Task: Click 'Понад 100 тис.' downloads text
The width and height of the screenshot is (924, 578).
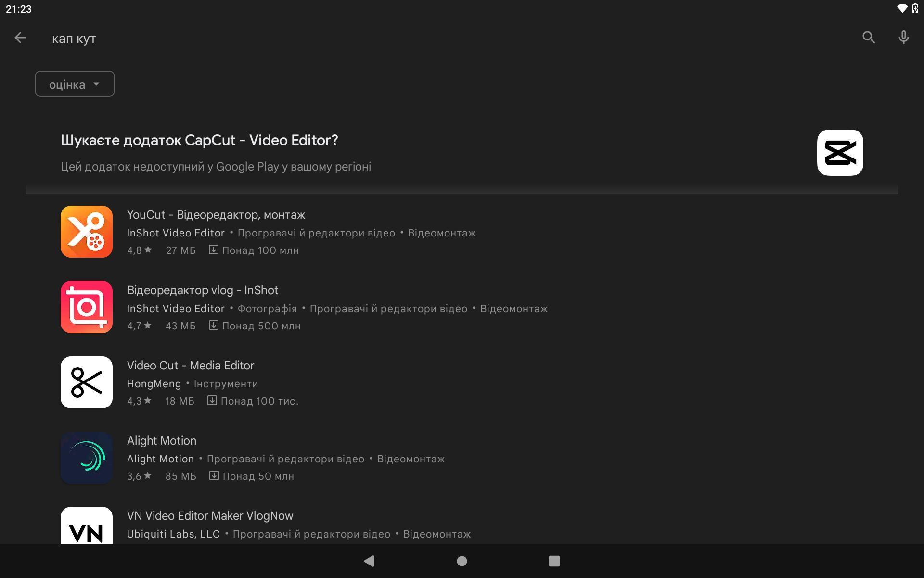Action: pos(259,401)
